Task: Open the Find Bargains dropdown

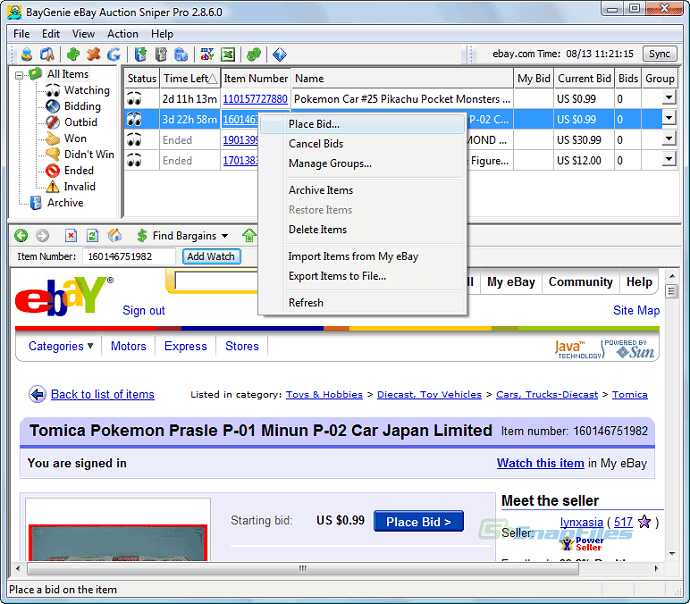Action: pyautogui.click(x=184, y=236)
